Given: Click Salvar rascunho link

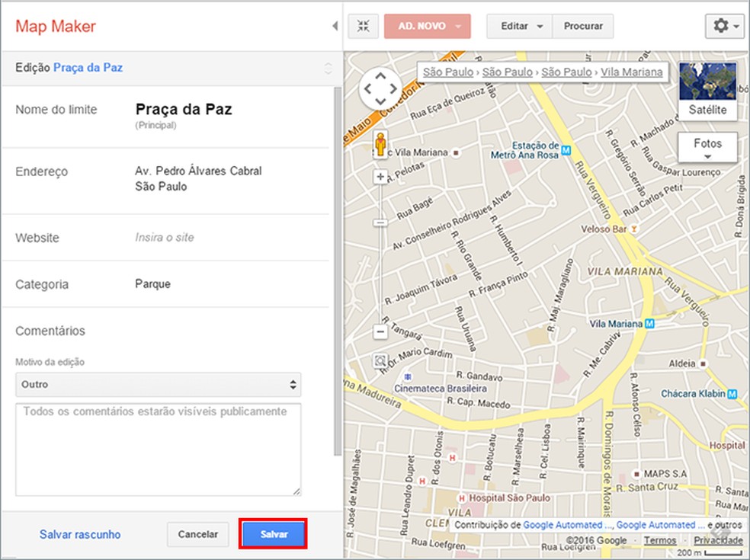Looking at the screenshot, I should [80, 535].
